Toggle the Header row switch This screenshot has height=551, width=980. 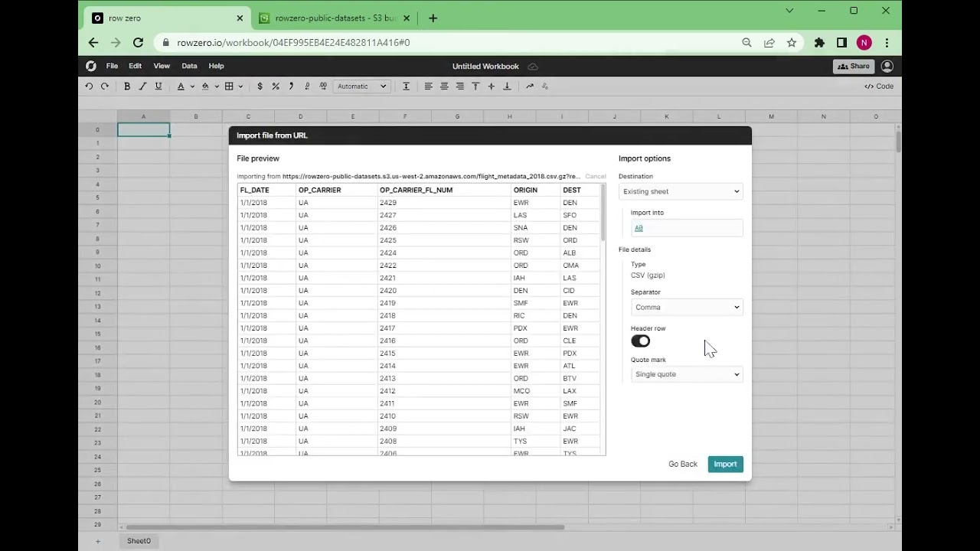pos(640,341)
